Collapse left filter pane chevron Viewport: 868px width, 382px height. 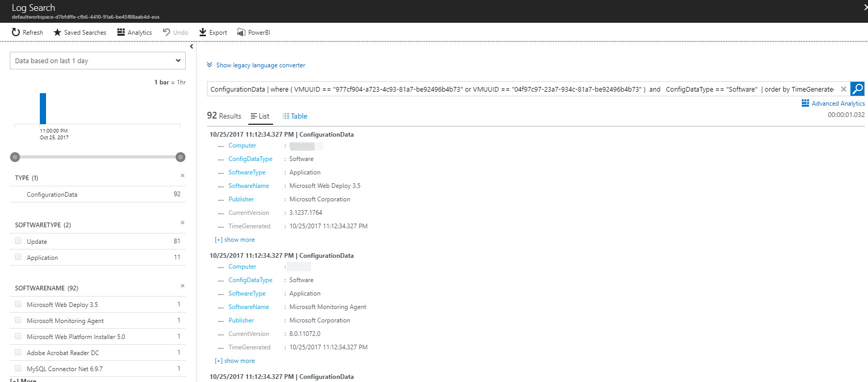pyautogui.click(x=191, y=47)
